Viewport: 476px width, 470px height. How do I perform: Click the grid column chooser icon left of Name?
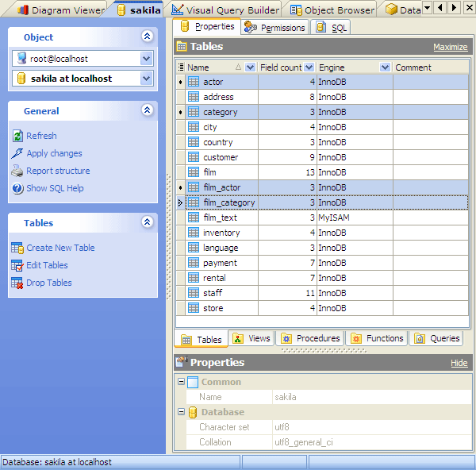pos(181,67)
